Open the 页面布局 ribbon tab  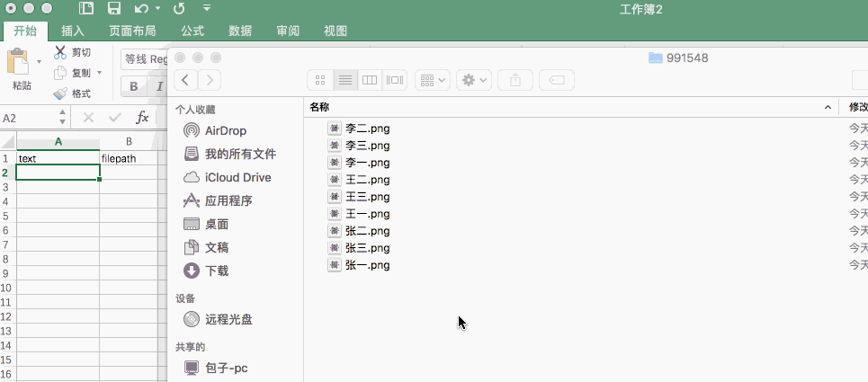(132, 31)
